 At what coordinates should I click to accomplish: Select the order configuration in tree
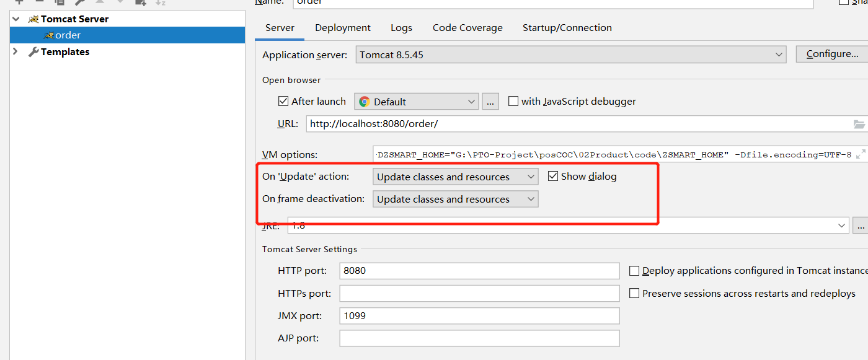click(x=127, y=35)
